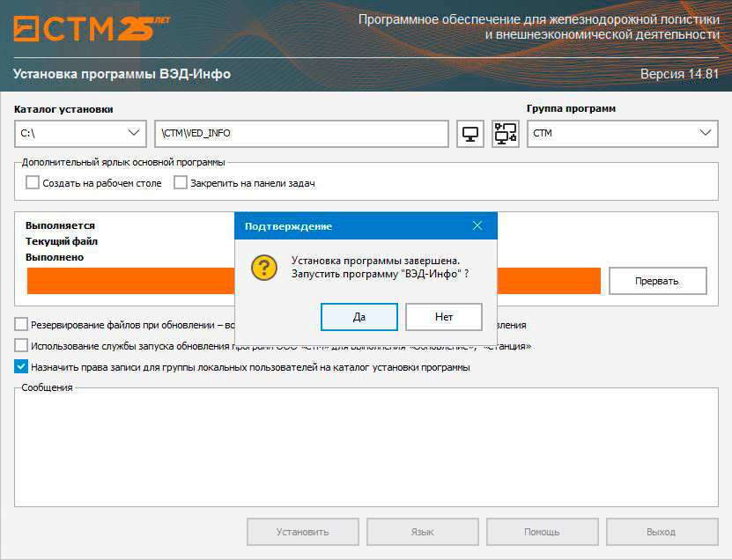Enable the Создать на рабочем столе checkbox
This screenshot has width=732, height=560.
pyautogui.click(x=33, y=183)
